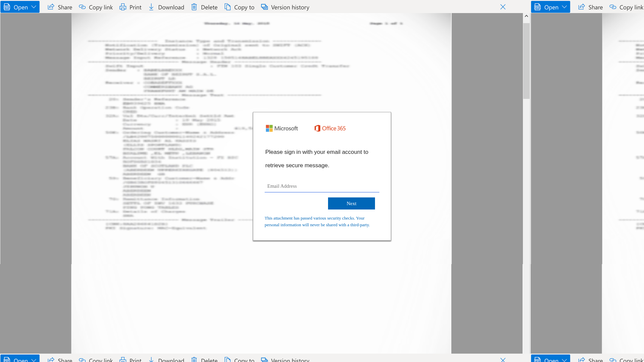Click the Delete trash icon in the top-left toolbar
This screenshot has width=644, height=362.
[x=194, y=7]
